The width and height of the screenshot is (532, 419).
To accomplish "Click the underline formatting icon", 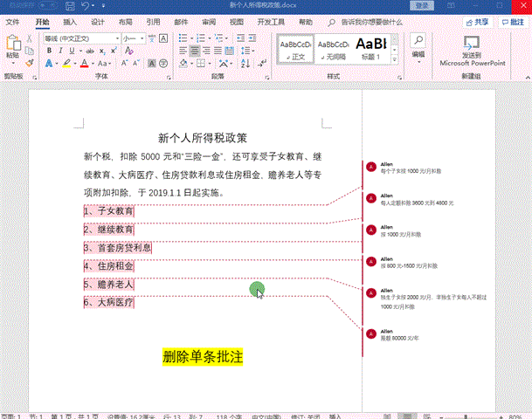I will pos(72,51).
